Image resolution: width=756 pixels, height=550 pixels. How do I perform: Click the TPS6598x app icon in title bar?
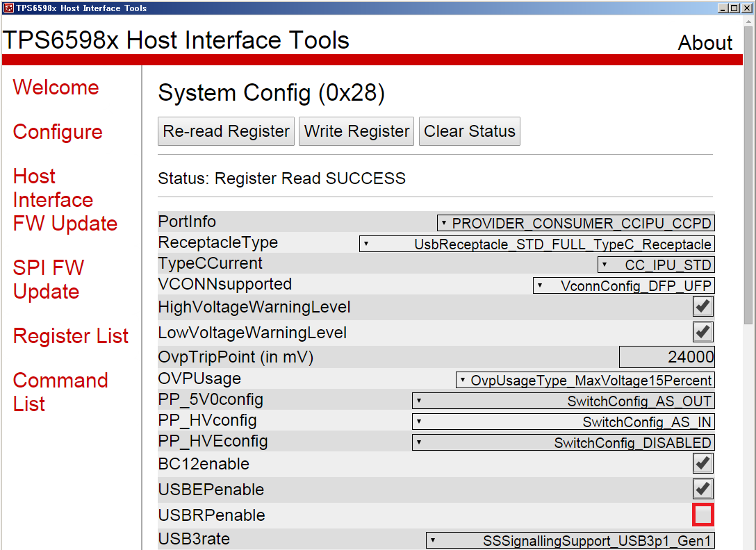click(8, 8)
